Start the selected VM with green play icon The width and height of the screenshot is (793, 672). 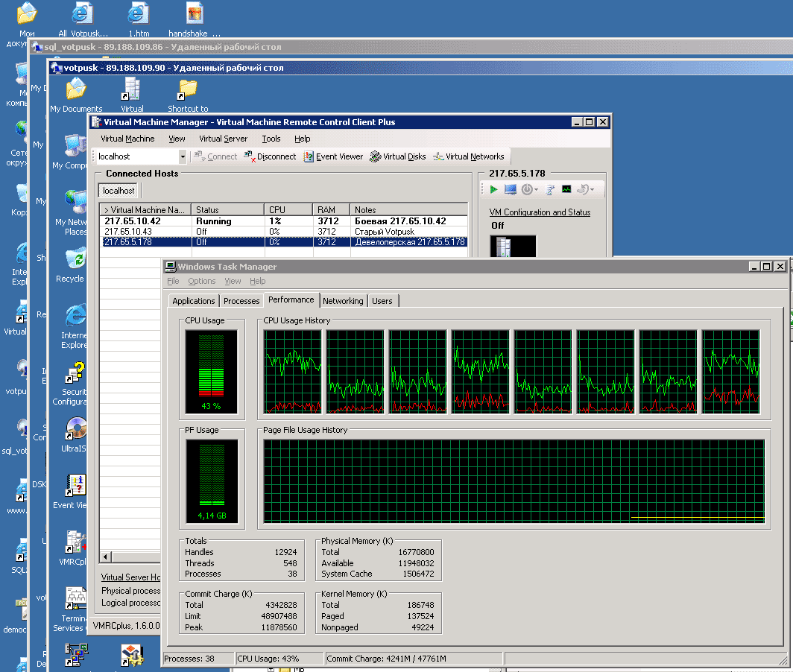pyautogui.click(x=493, y=189)
